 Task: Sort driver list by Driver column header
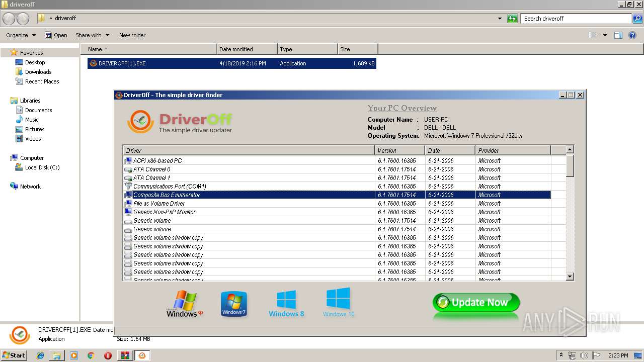249,150
